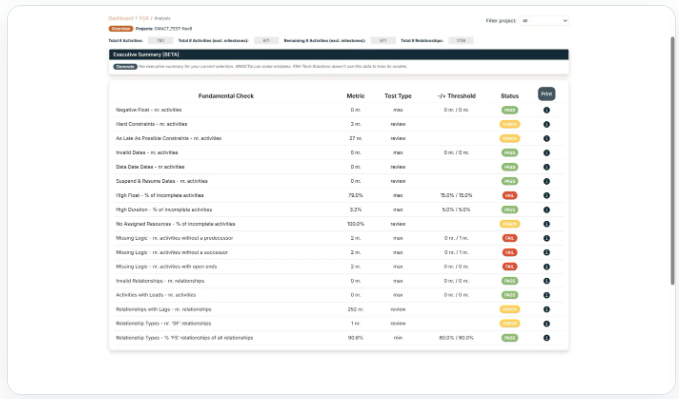This screenshot has height=399, width=679.
Task: Open info for High Float row
Action: (x=546, y=195)
